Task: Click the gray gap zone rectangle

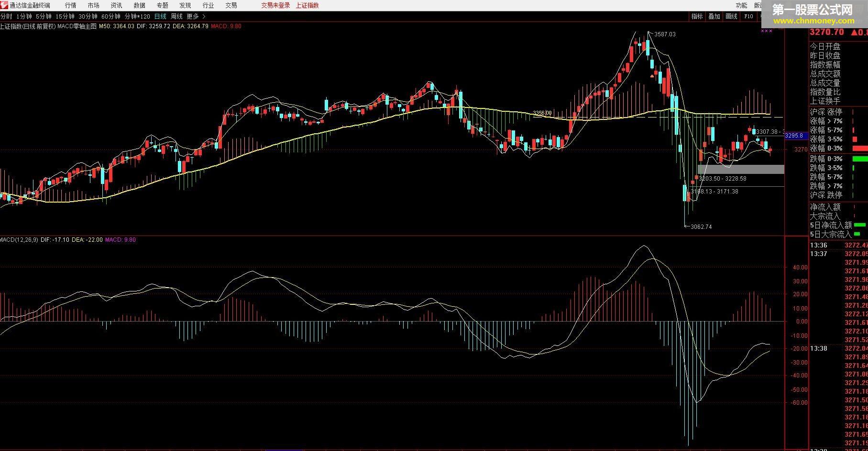Action: [x=741, y=169]
